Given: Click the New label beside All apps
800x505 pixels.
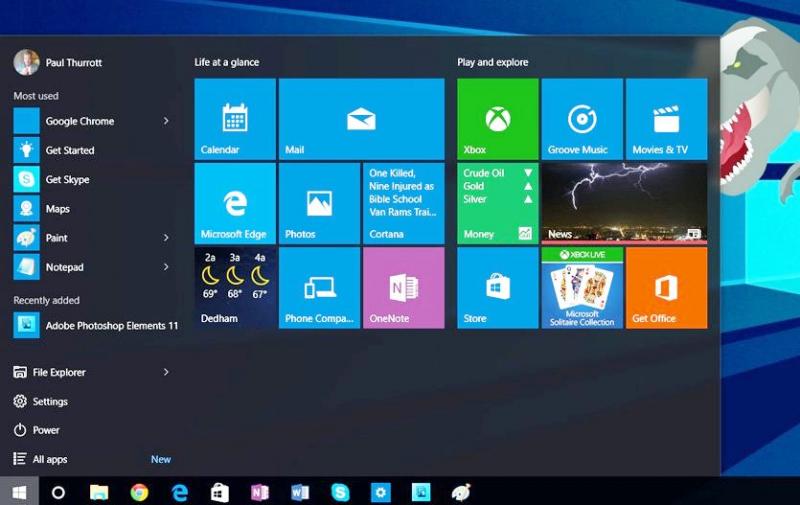Looking at the screenshot, I should click(161, 459).
